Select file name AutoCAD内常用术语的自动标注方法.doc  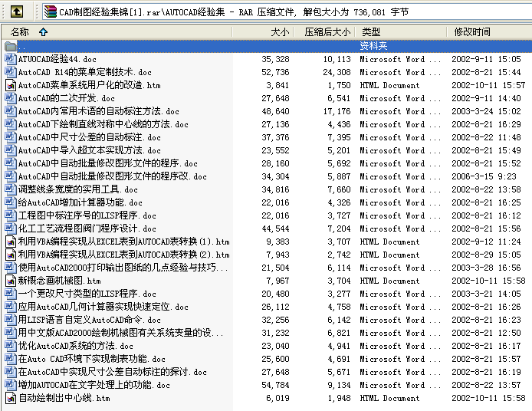point(98,111)
